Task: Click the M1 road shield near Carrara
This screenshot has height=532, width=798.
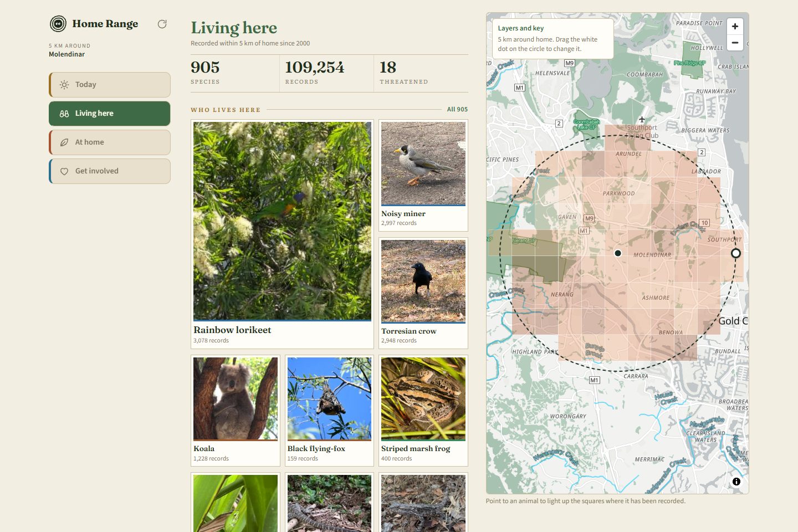Action: (x=594, y=380)
